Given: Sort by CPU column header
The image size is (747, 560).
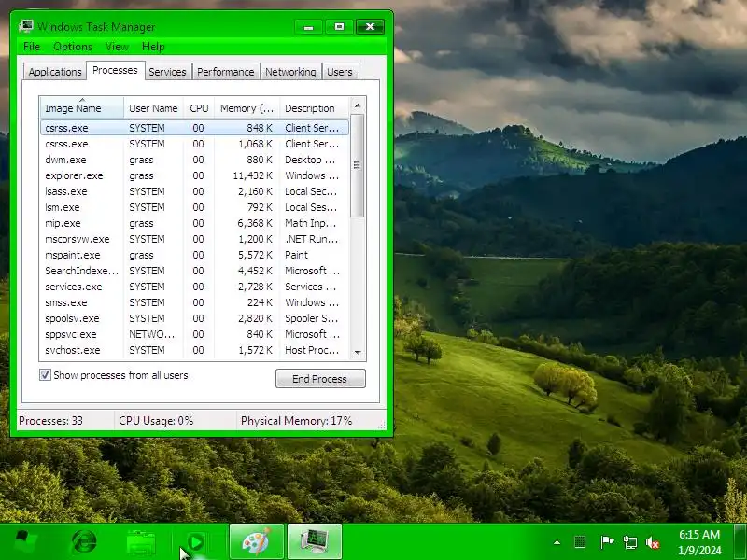Looking at the screenshot, I should [199, 108].
